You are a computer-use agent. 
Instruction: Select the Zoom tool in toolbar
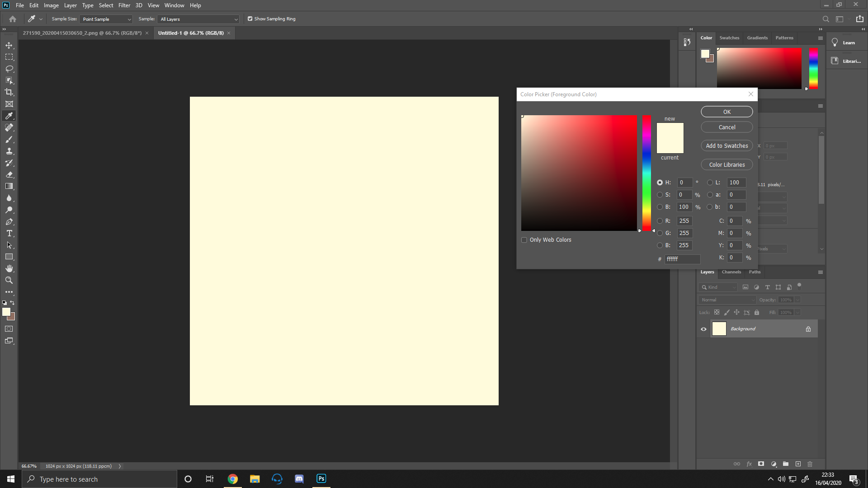click(x=9, y=280)
